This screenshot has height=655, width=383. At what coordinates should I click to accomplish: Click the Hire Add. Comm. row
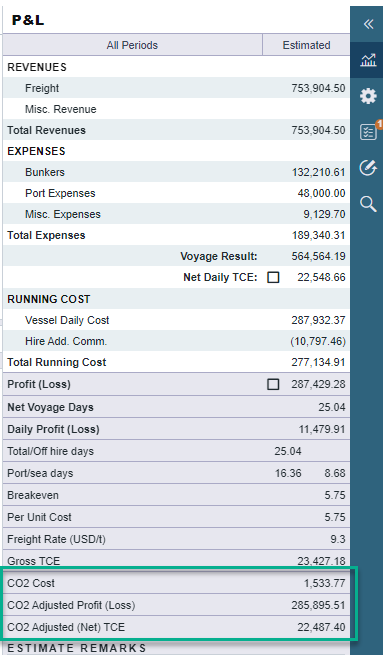pyautogui.click(x=176, y=341)
